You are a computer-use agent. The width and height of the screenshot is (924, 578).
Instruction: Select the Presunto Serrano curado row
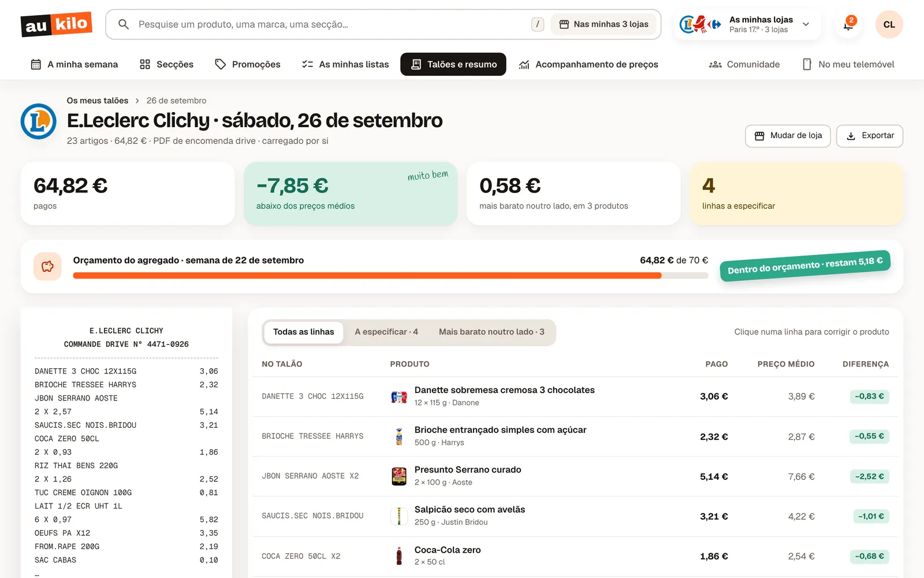pyautogui.click(x=575, y=476)
